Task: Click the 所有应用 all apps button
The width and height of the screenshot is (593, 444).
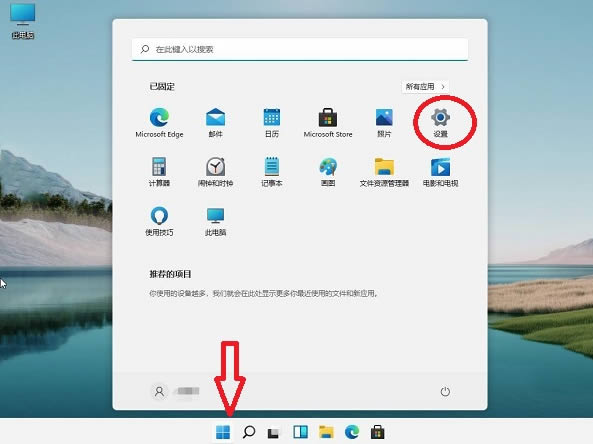Action: coord(425,87)
